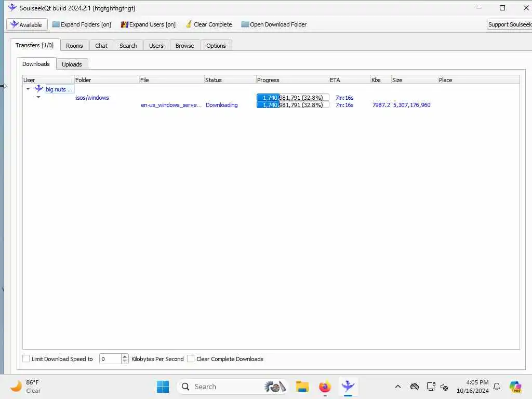Click the taskbar Search box
This screenshot has height=399, width=532.
[232, 387]
